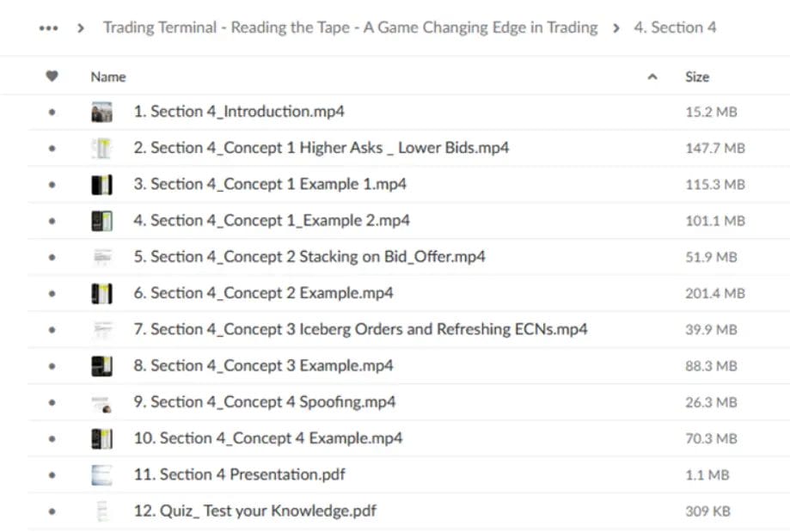
Task: Open the Trading Terminal course breadcrumb link
Action: (x=349, y=27)
